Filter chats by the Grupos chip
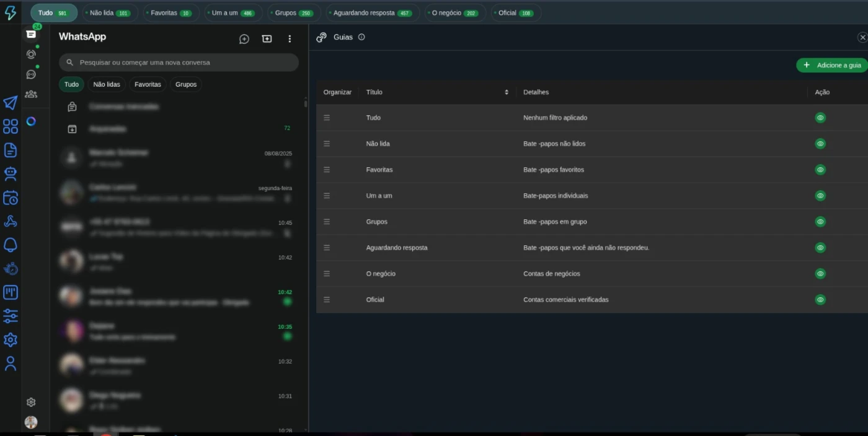 [186, 84]
